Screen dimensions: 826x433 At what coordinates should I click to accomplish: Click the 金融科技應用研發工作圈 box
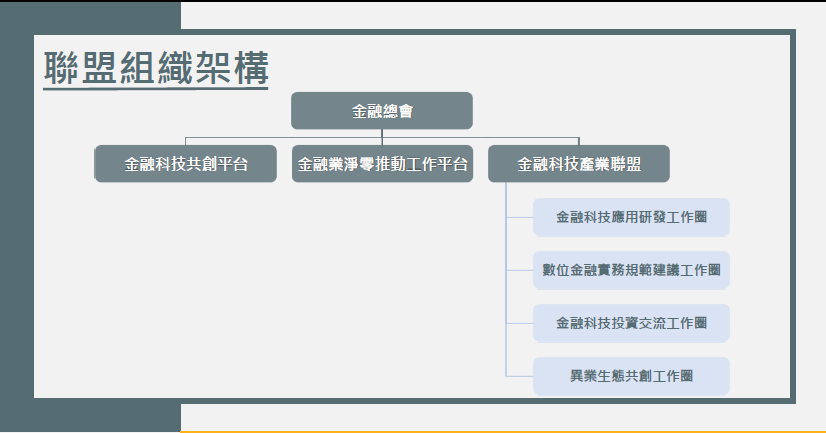[631, 217]
